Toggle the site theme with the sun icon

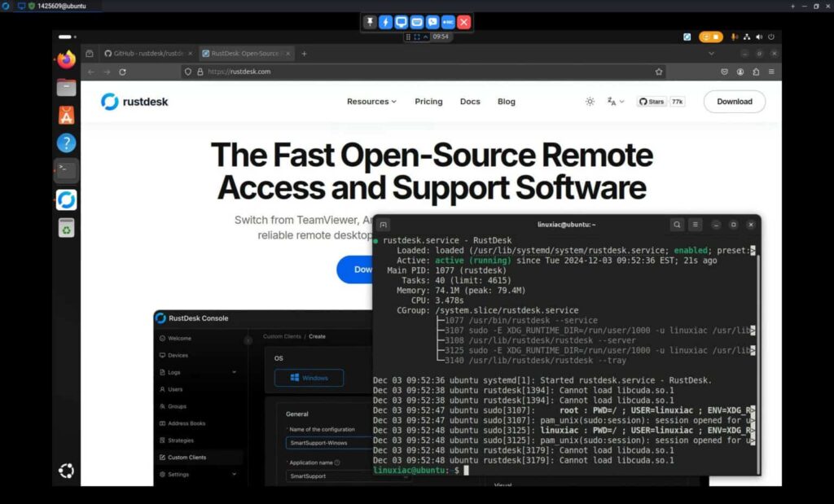click(x=590, y=101)
